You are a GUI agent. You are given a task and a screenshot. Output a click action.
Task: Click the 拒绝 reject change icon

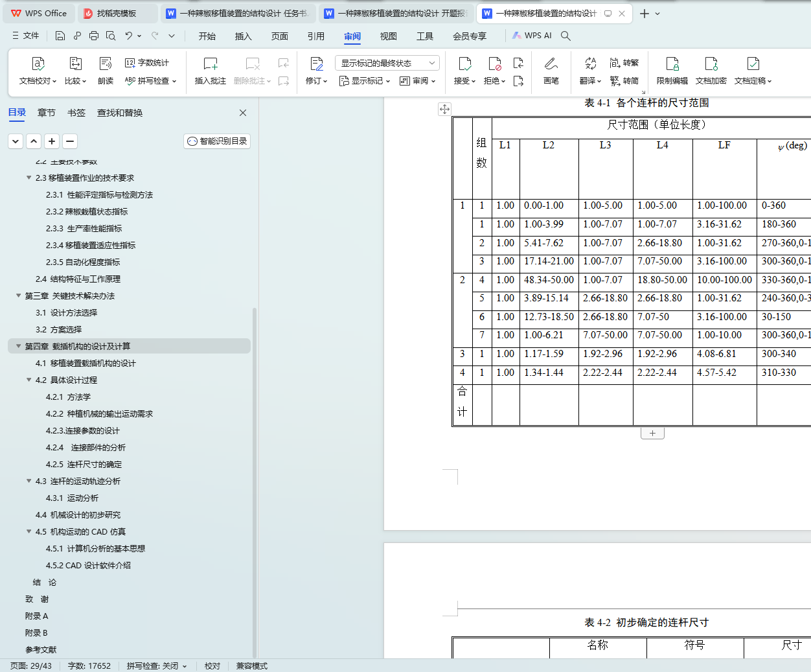point(495,64)
